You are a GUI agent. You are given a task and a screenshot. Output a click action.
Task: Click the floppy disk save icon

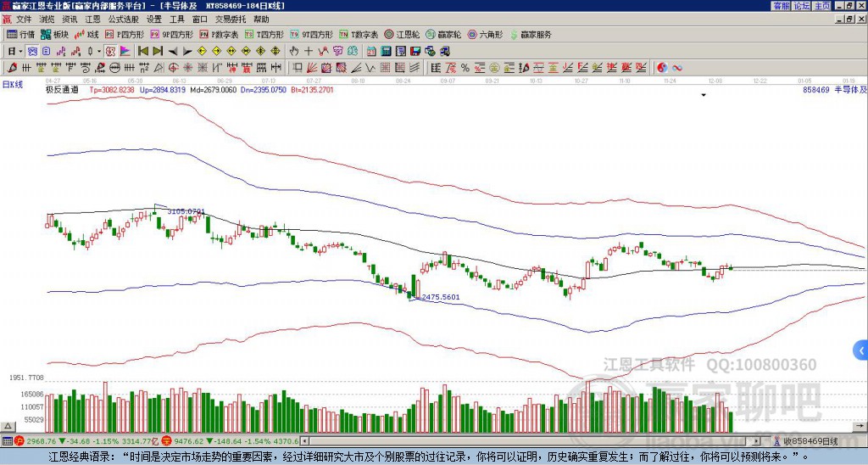(415, 52)
